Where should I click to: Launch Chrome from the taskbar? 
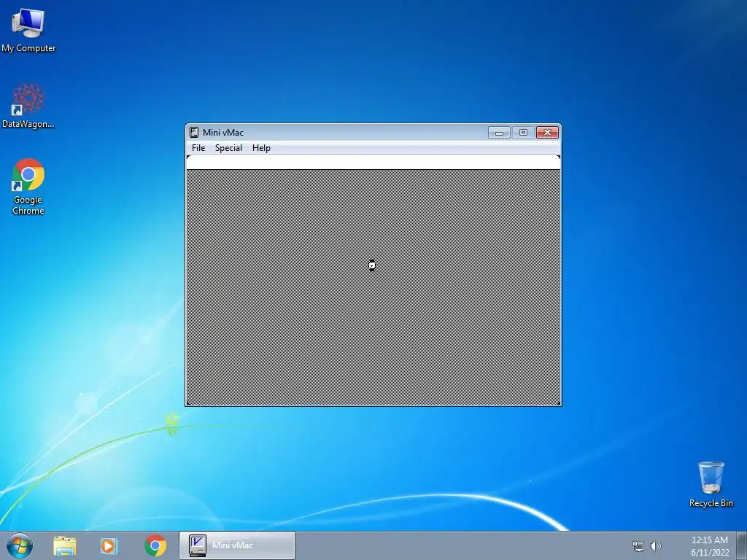point(155,545)
